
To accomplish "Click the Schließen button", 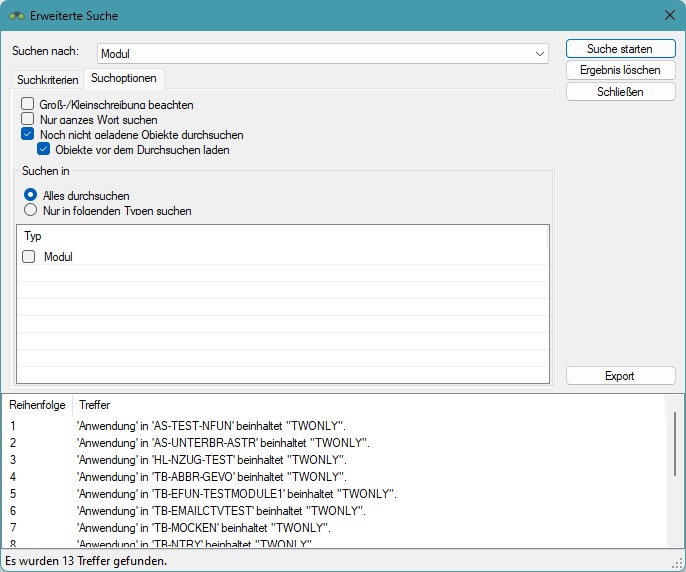I will pyautogui.click(x=620, y=91).
